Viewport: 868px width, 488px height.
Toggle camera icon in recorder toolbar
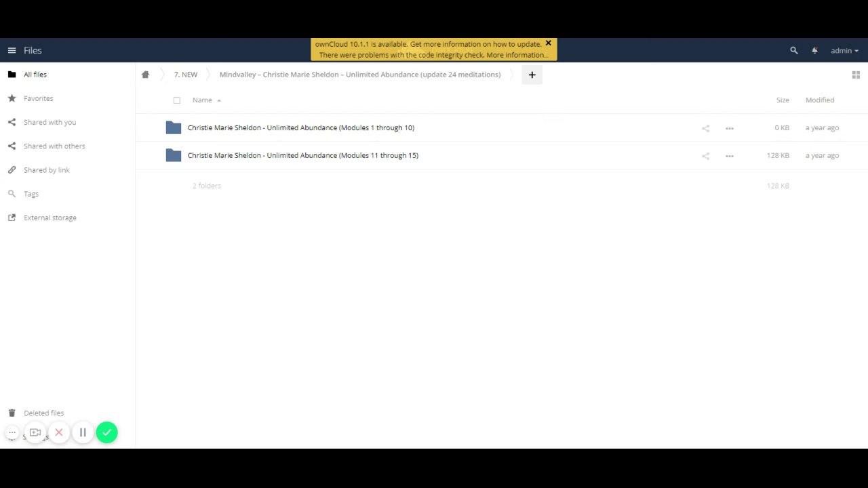click(35, 432)
